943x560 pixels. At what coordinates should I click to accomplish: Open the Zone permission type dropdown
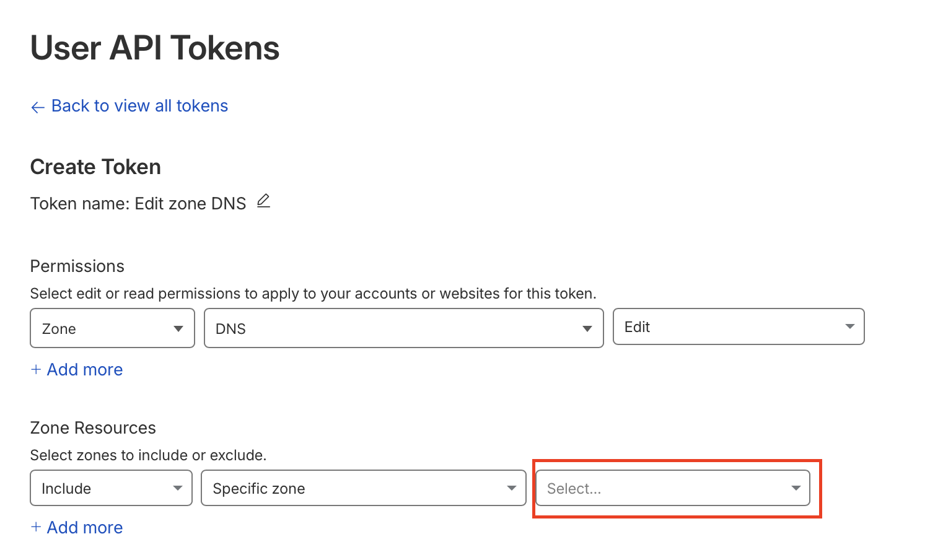(x=112, y=328)
